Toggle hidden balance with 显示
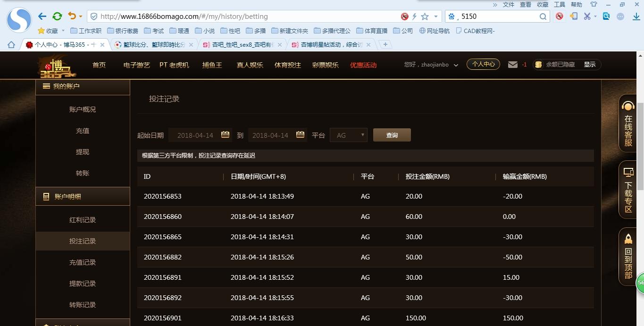Viewport: 644px width, 326px height. pyautogui.click(x=589, y=65)
